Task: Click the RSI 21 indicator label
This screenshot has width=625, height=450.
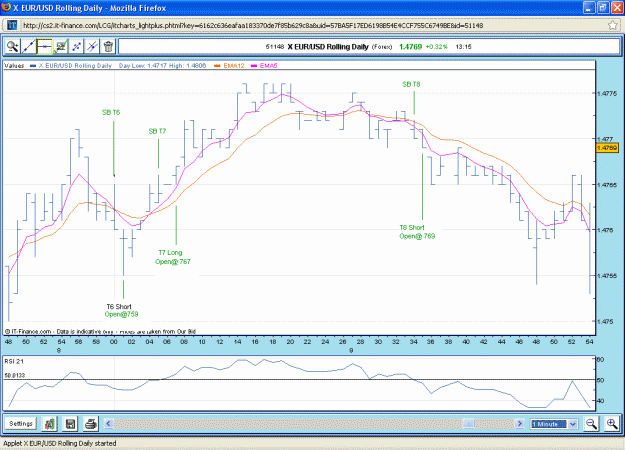Action: (14, 362)
